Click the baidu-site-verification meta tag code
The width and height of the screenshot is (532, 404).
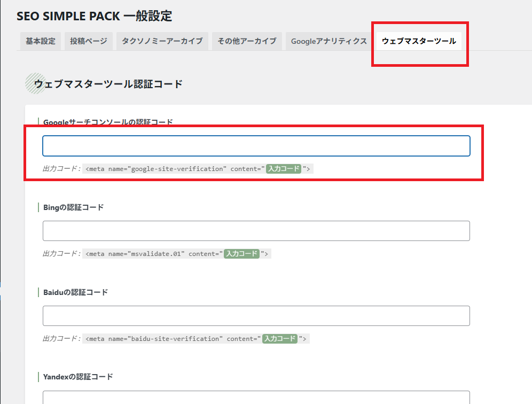(172, 339)
